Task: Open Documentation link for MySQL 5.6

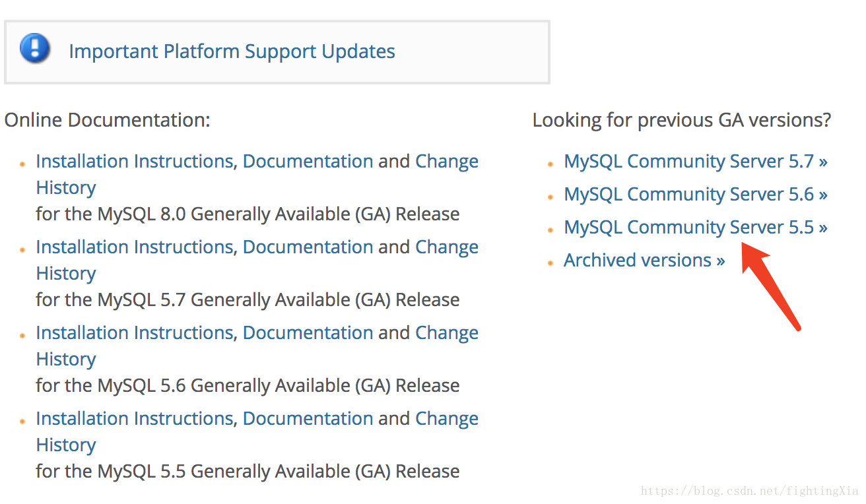Action: coord(308,332)
